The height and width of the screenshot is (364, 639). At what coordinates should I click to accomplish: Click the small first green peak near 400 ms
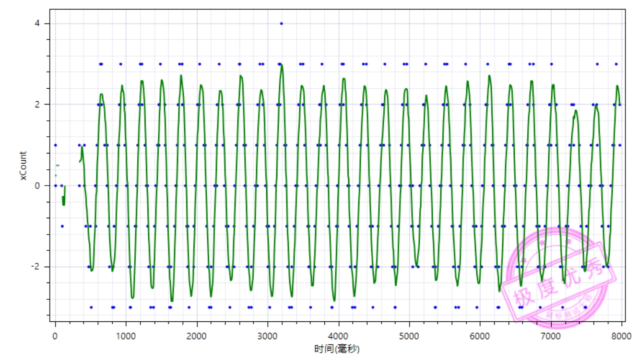pos(82,148)
